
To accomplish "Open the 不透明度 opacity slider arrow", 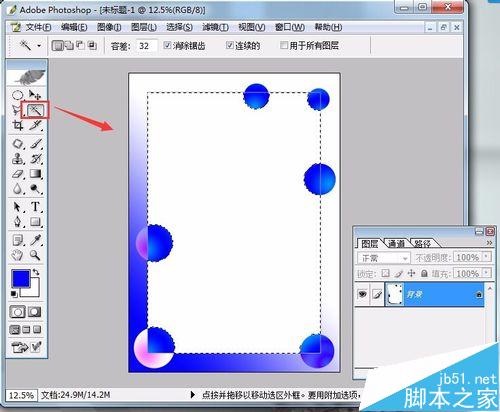I will (487, 257).
